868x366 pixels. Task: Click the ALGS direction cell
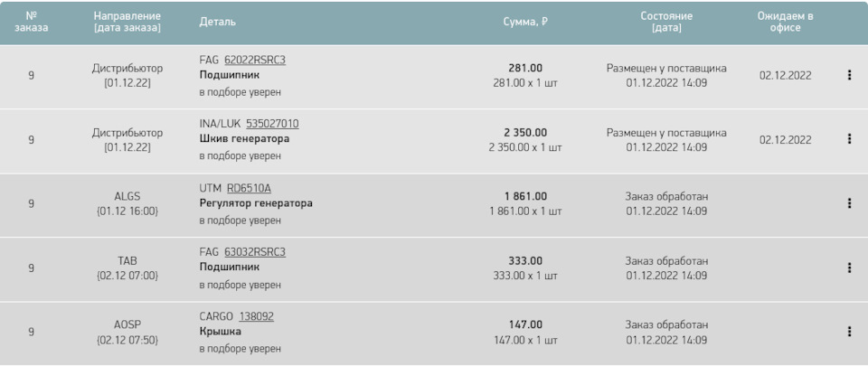[x=127, y=203]
